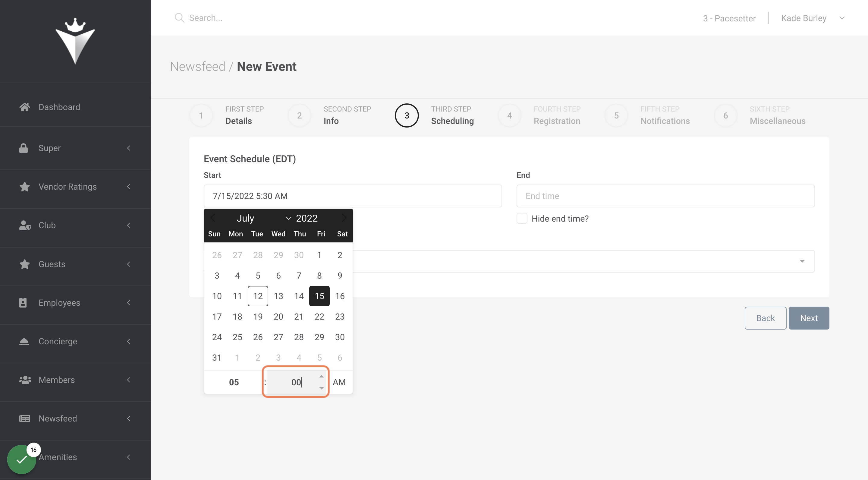The height and width of the screenshot is (480, 868).
Task: Go to previous month in calendar
Action: [x=212, y=218]
